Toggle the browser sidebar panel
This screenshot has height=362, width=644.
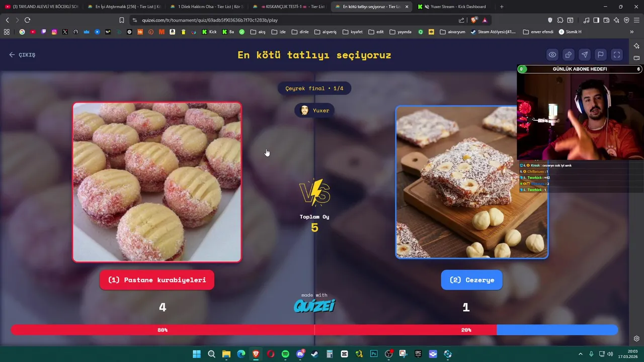(596, 20)
